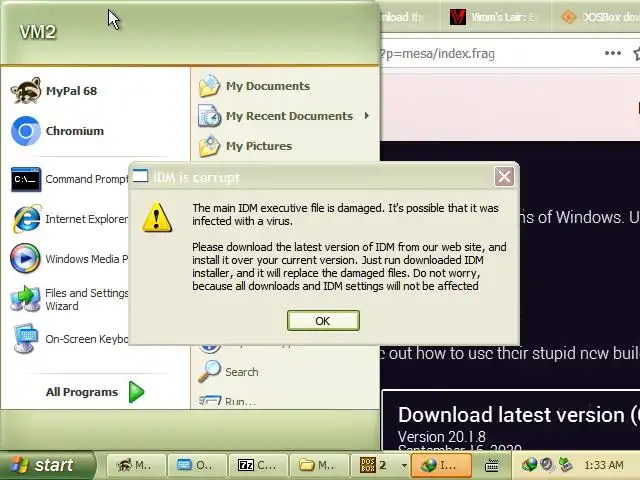
Task: Click the IDM dialog title bar window icon
Action: [x=140, y=176]
